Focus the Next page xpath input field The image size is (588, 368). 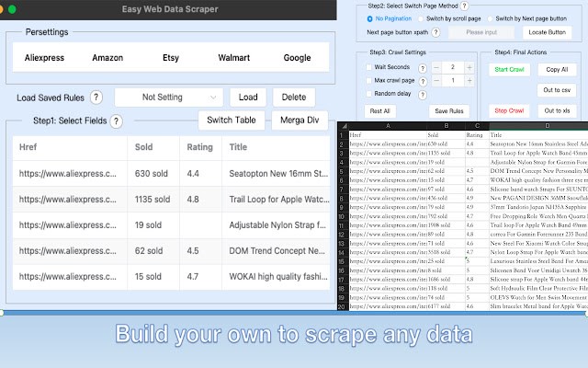click(x=481, y=33)
